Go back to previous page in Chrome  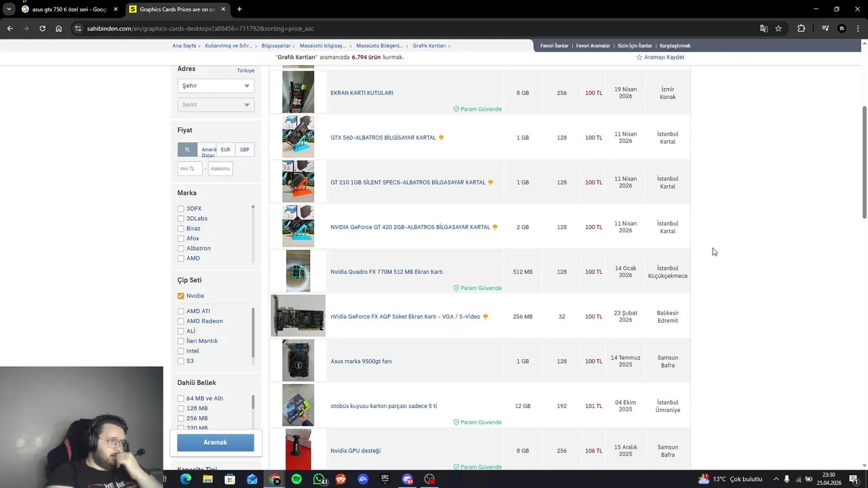coord(9,28)
